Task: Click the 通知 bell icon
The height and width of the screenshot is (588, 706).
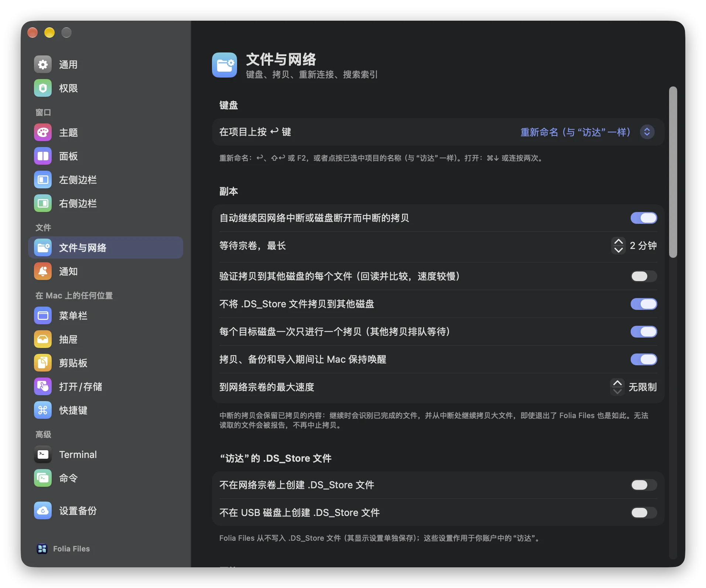Action: click(x=43, y=271)
